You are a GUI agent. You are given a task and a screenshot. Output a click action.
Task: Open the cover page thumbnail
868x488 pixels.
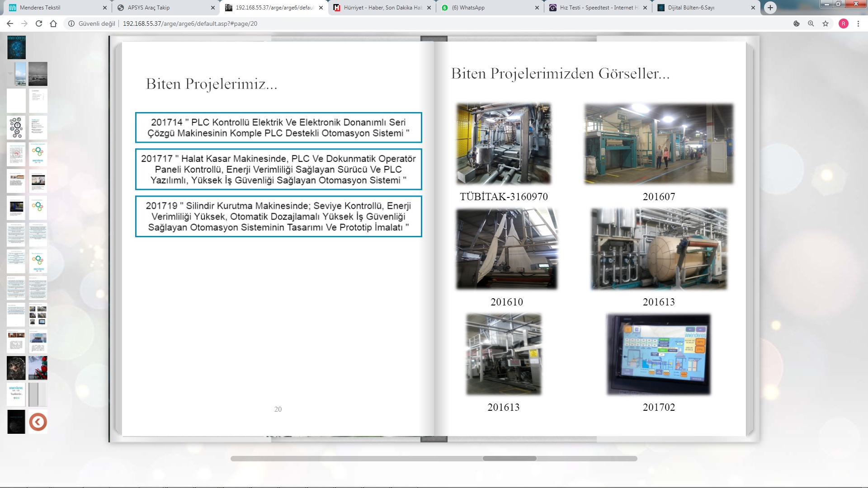click(16, 47)
